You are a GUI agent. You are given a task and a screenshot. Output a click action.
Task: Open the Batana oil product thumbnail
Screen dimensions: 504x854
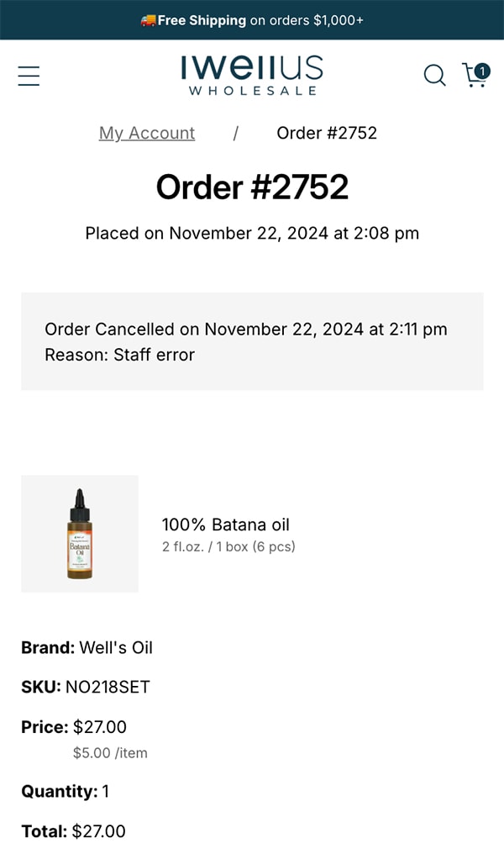(80, 534)
